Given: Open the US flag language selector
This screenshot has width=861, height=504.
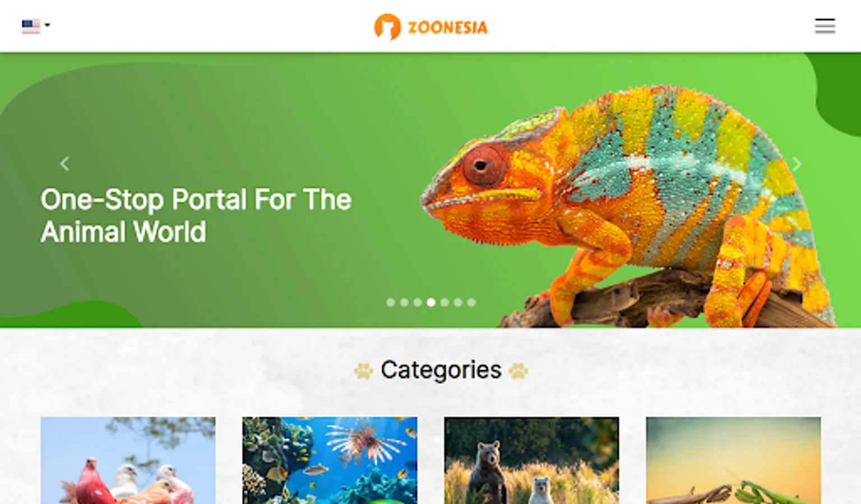Looking at the screenshot, I should [x=31, y=26].
